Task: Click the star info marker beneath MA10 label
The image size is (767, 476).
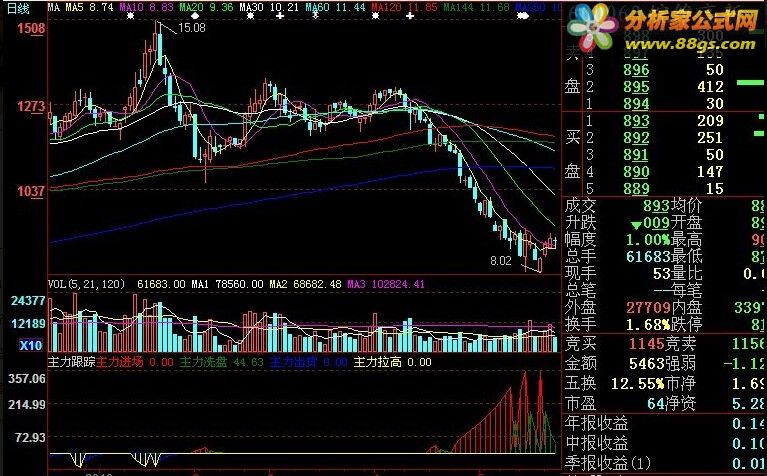Action: pos(130,16)
